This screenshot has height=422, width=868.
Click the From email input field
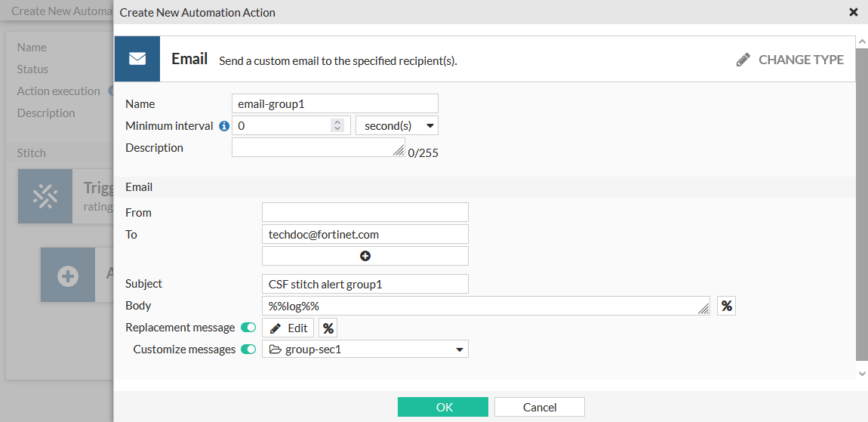point(365,212)
